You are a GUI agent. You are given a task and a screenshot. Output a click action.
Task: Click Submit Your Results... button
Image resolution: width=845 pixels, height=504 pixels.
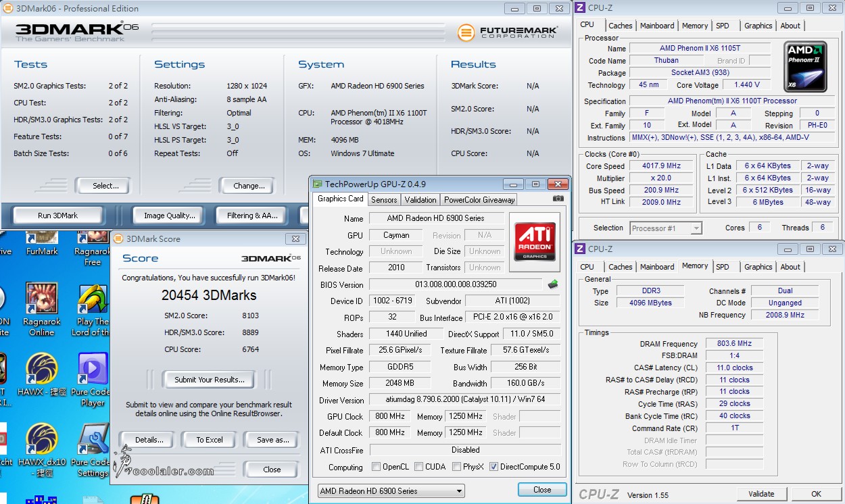pyautogui.click(x=208, y=380)
